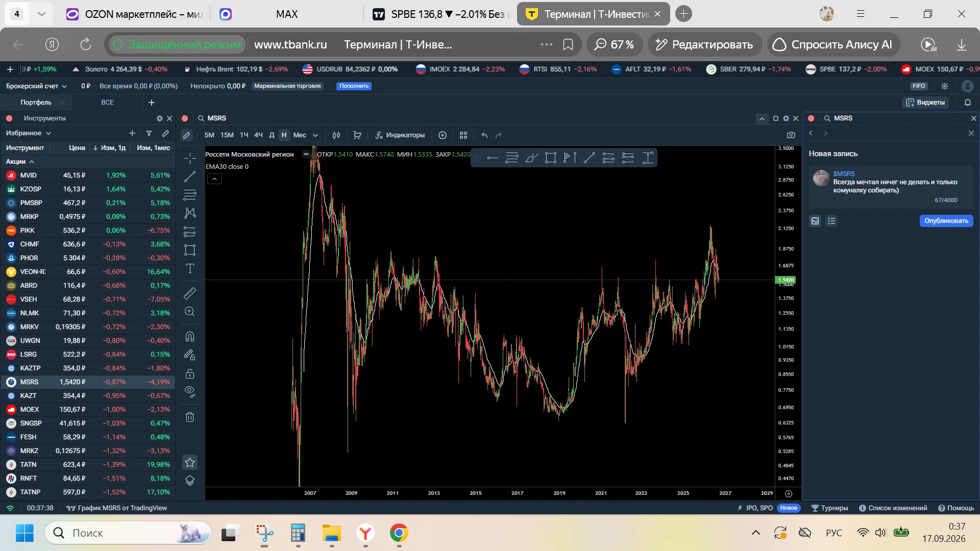Toggle hide all drawings eye icon
This screenshot has height=551, width=980.
click(x=190, y=392)
